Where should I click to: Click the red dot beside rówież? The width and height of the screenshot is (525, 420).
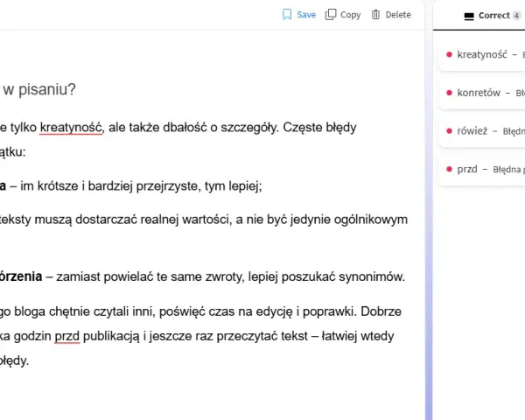(450, 130)
